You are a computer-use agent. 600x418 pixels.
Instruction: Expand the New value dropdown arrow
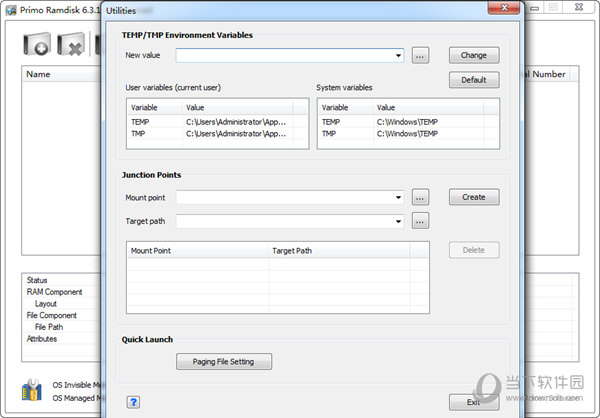tap(398, 56)
